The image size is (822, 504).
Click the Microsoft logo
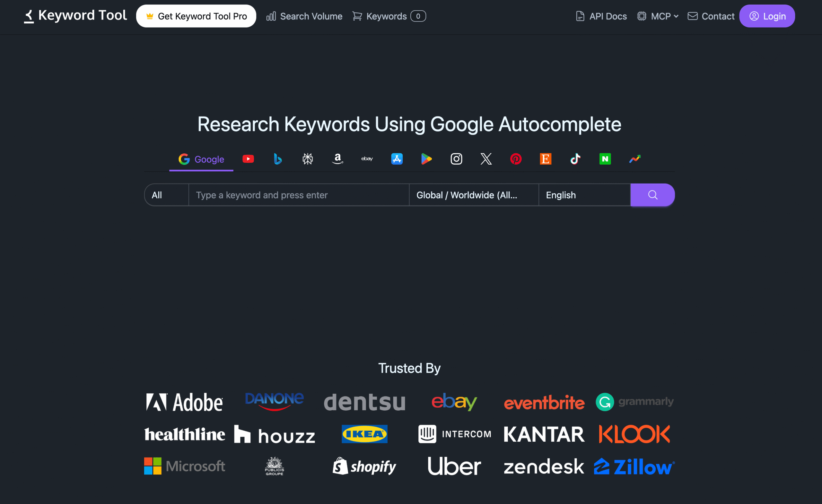click(185, 466)
